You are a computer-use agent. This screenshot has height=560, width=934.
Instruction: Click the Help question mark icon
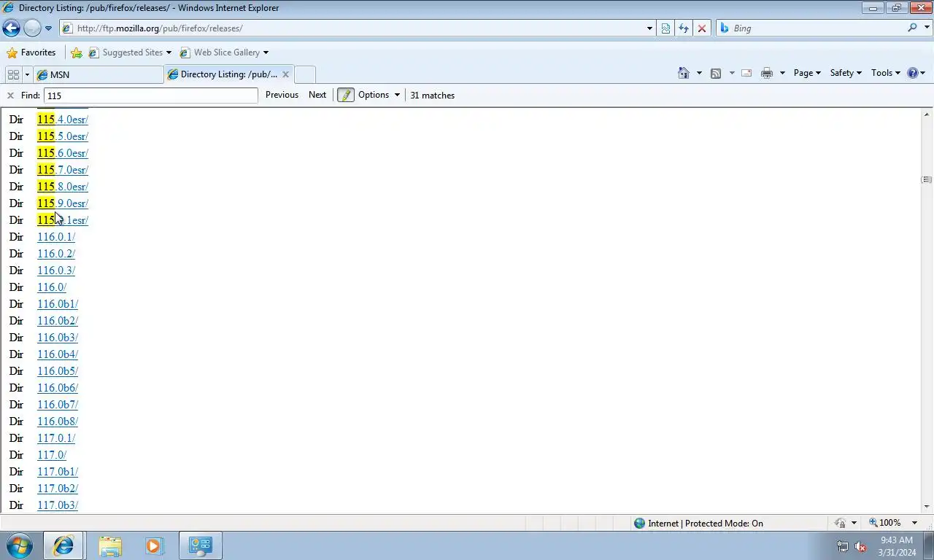tap(912, 73)
